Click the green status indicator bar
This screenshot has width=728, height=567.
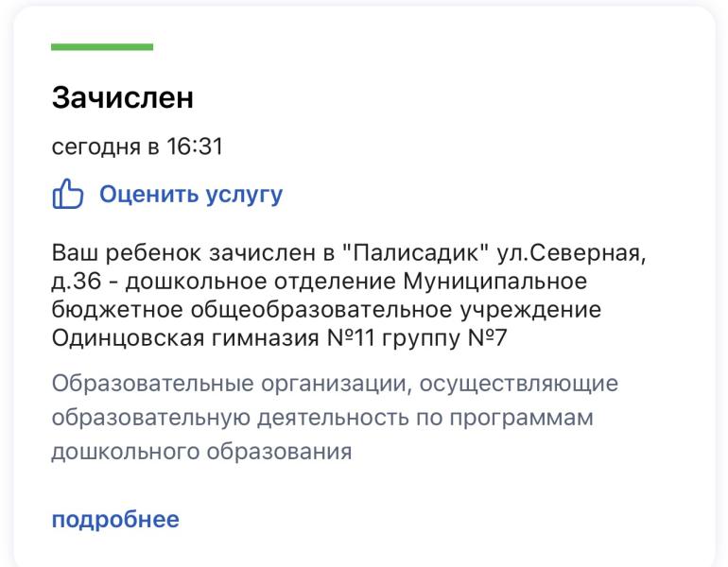point(102,47)
